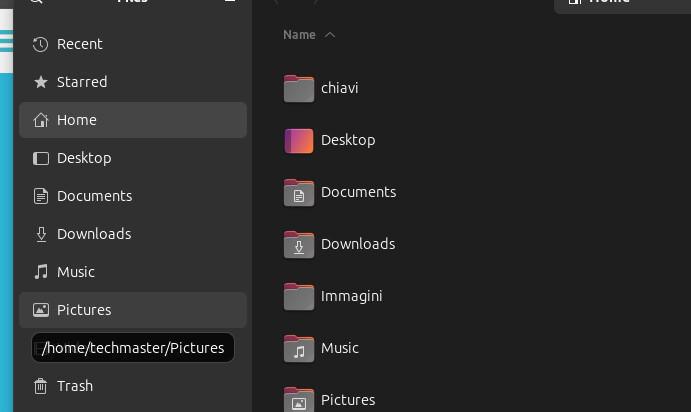691x412 pixels.
Task: Select Pictures bookmark in the sidebar
Action: 83,310
